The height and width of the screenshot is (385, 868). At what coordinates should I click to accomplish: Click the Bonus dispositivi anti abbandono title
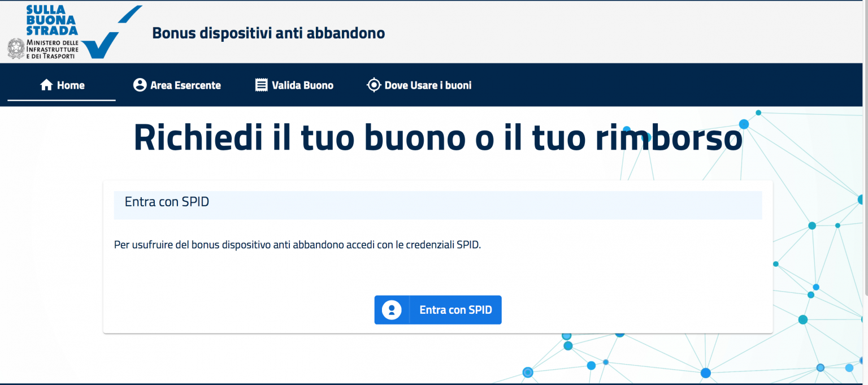[268, 33]
